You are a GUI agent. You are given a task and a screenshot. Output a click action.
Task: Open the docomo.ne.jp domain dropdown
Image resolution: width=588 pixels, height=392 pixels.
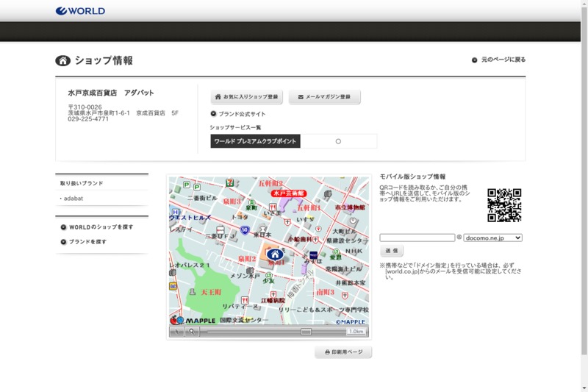492,238
